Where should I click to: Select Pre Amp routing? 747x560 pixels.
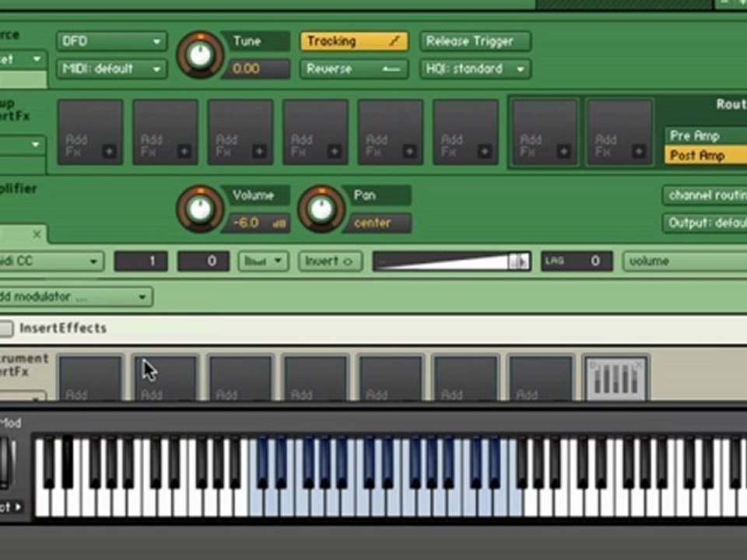pos(706,136)
